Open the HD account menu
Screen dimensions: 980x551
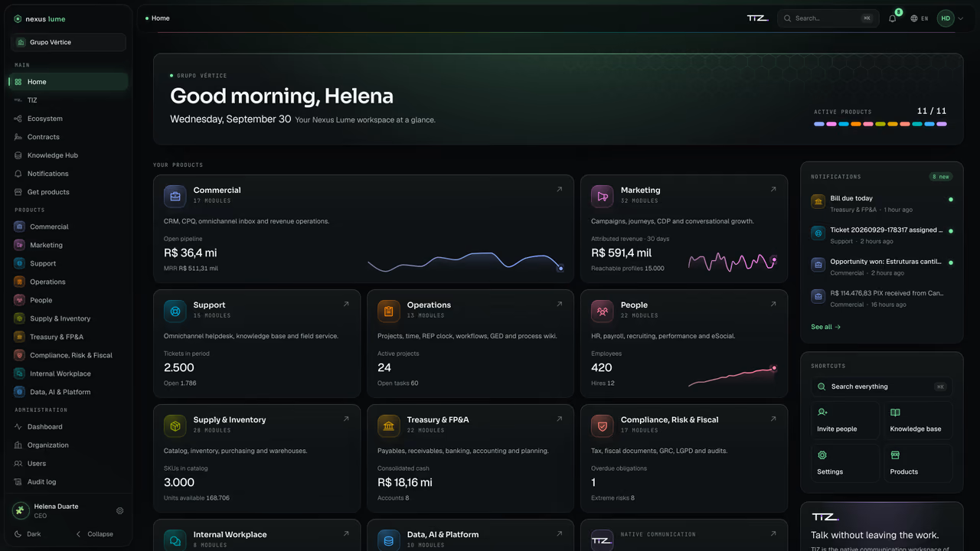click(x=950, y=18)
